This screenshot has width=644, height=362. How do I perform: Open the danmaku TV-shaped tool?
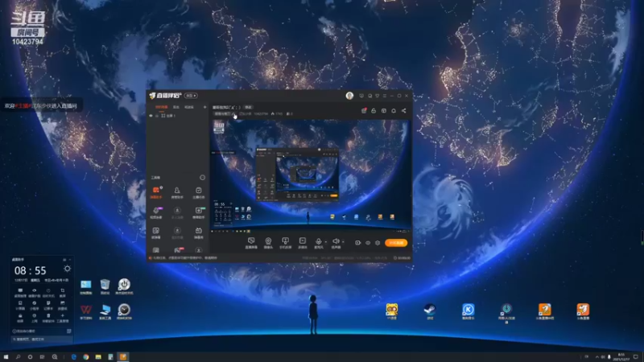198,232
